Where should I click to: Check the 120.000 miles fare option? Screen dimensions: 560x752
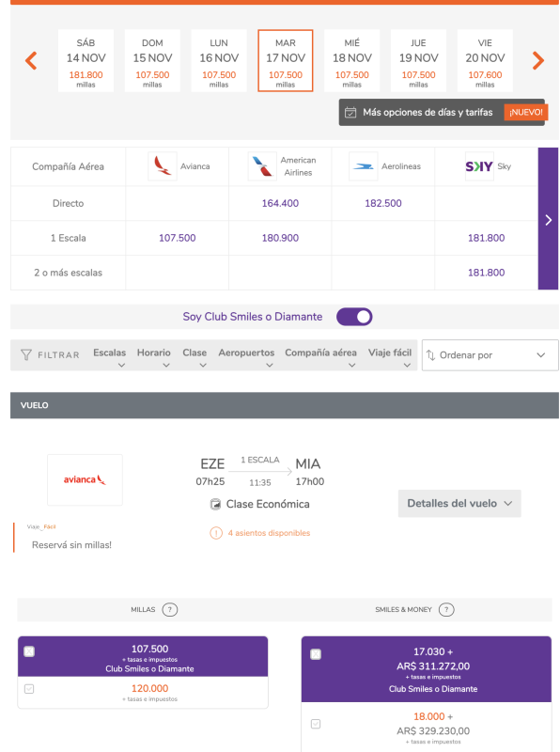(x=29, y=689)
